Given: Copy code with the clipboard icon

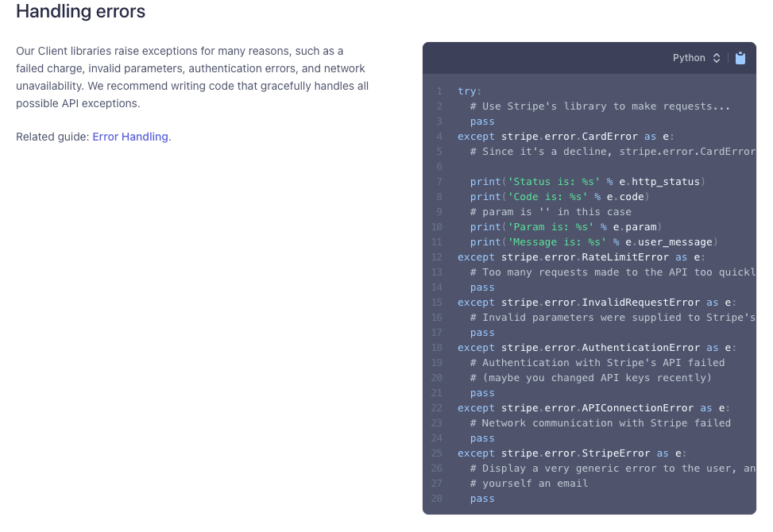Looking at the screenshot, I should pos(740,58).
